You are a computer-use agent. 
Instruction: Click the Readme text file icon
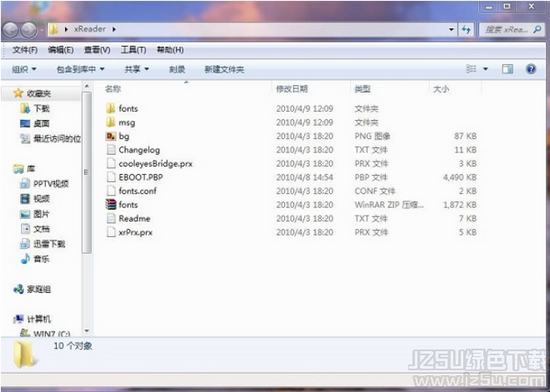pyautogui.click(x=111, y=218)
